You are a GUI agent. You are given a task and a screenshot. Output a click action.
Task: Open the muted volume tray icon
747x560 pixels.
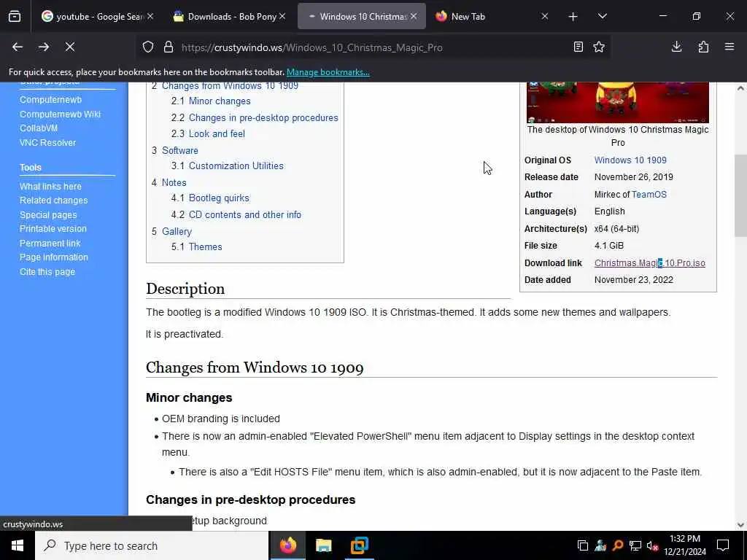[653, 545]
